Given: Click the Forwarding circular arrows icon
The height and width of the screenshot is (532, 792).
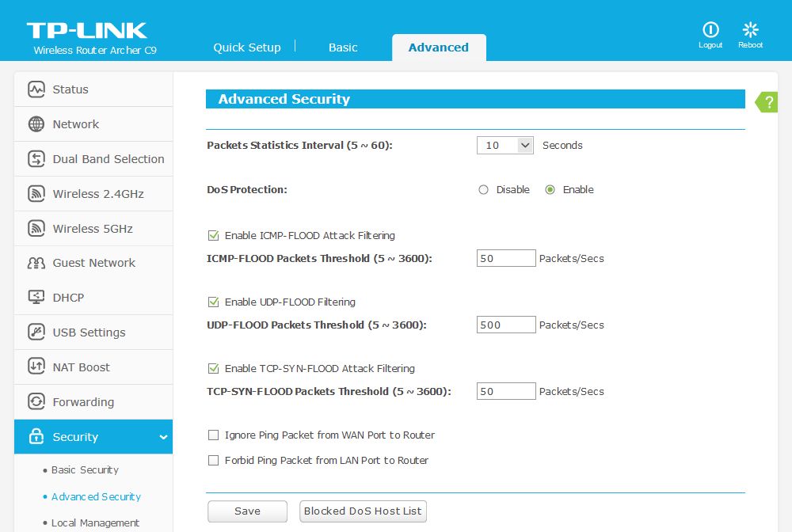Looking at the screenshot, I should tap(36, 402).
